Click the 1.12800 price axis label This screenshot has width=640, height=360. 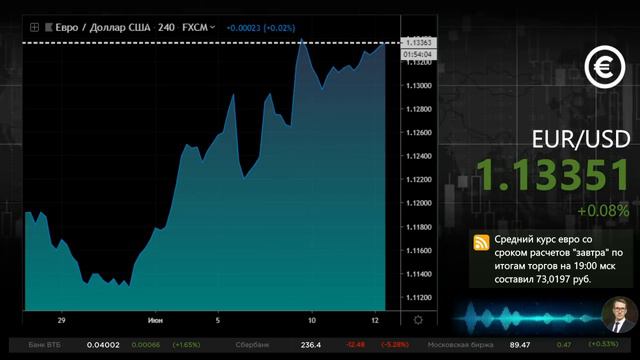point(419,109)
